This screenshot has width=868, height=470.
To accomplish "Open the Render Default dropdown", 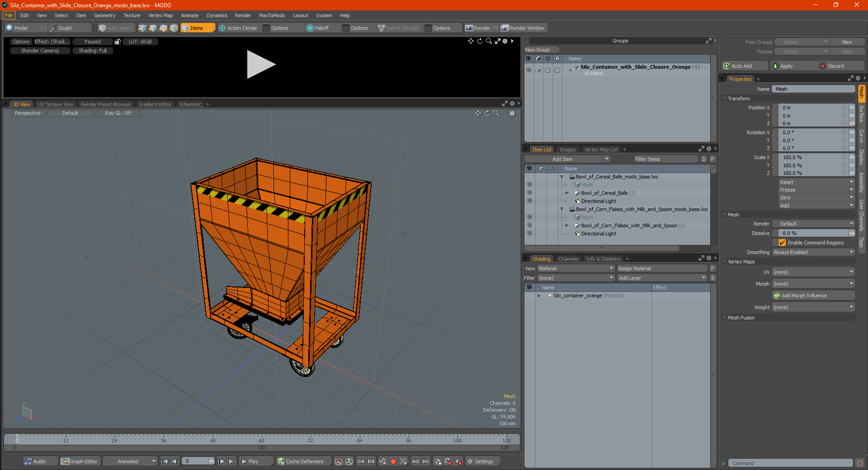I will (x=816, y=224).
